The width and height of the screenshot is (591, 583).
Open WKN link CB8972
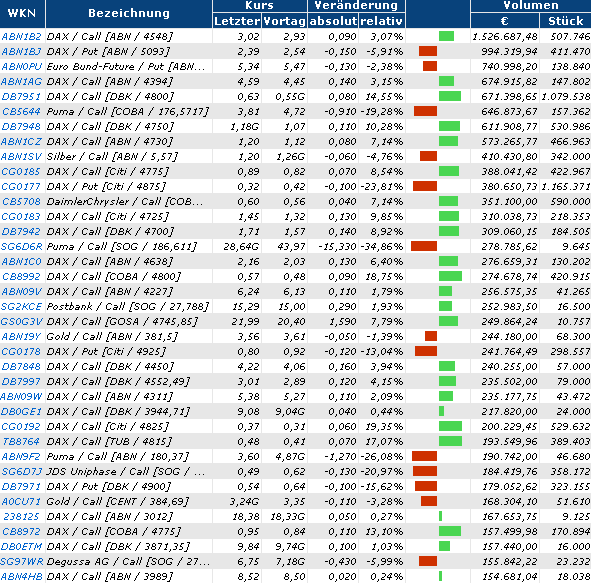tap(21, 532)
